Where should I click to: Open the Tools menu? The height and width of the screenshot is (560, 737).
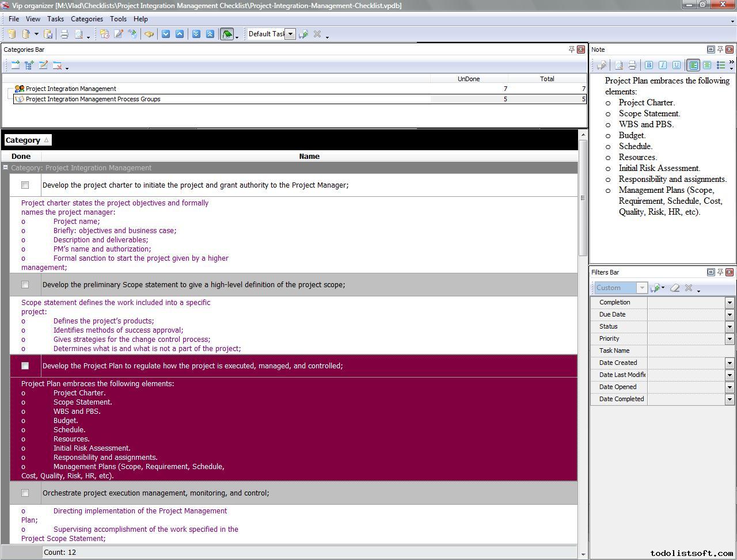coord(118,19)
